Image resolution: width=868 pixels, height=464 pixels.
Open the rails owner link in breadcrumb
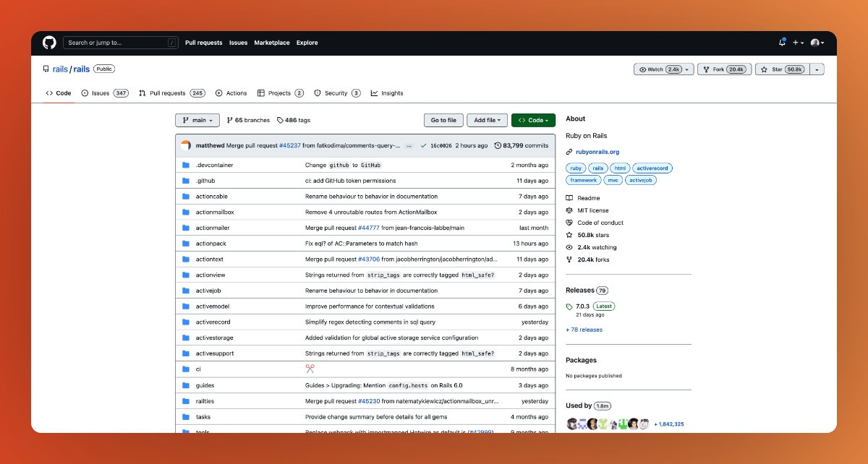(x=60, y=69)
